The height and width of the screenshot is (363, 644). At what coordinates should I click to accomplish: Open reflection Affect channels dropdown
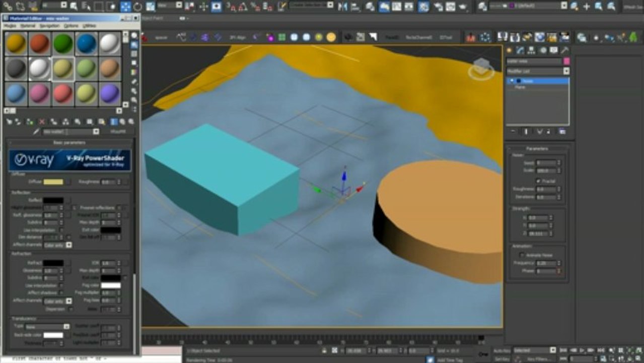[x=58, y=245]
